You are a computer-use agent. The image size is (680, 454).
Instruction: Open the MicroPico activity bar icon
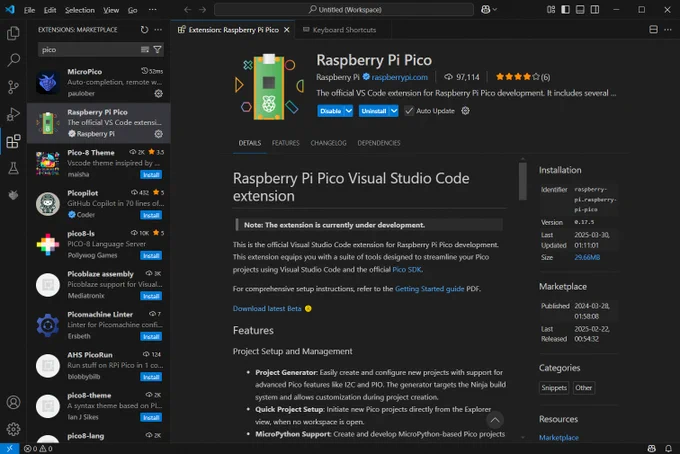13,195
